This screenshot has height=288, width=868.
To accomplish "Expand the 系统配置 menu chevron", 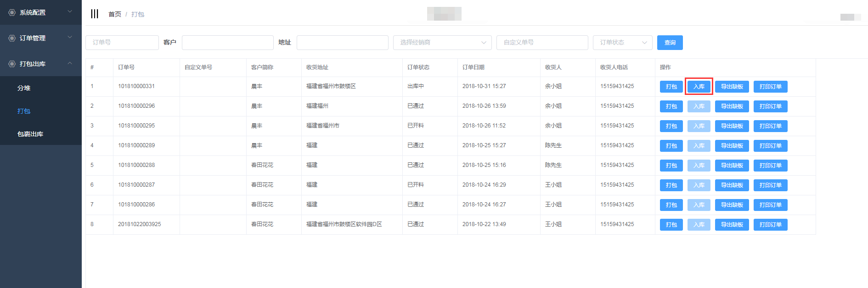I will tap(70, 11).
